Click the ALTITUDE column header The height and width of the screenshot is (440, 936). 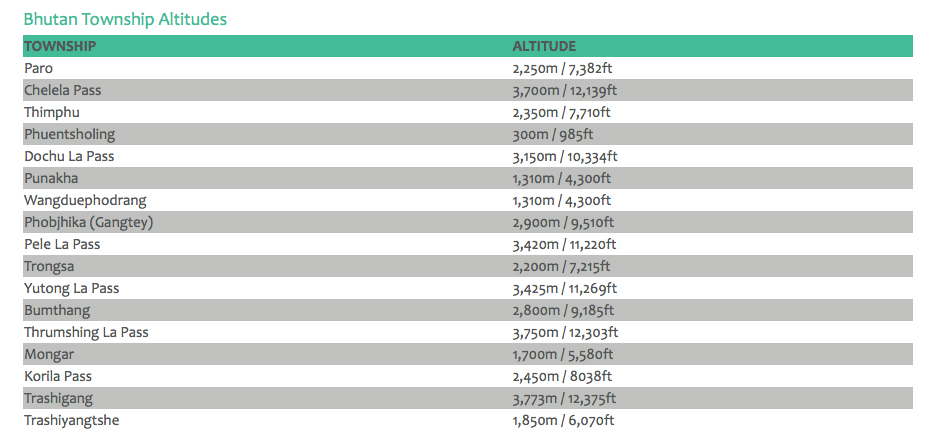pos(544,46)
